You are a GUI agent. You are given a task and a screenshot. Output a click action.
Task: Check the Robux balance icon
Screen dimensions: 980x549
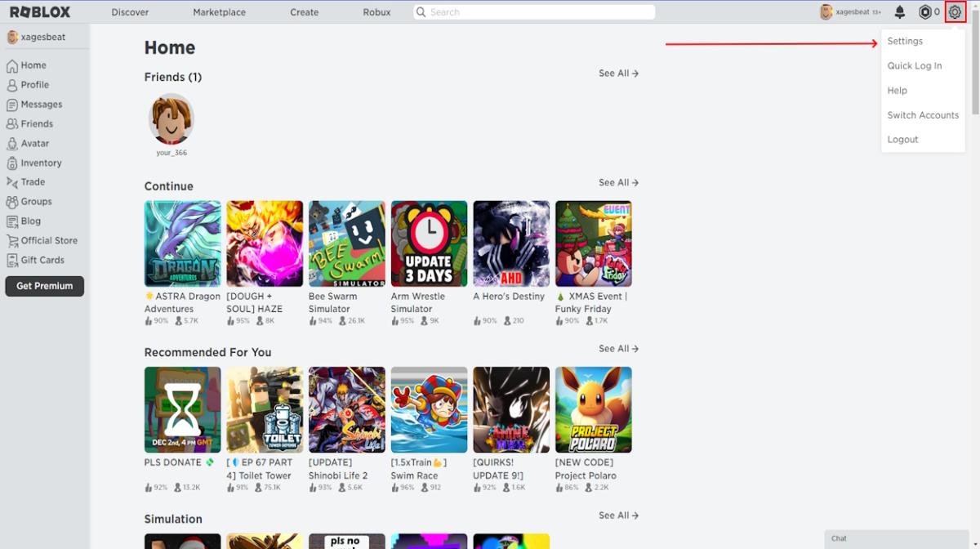[926, 11]
